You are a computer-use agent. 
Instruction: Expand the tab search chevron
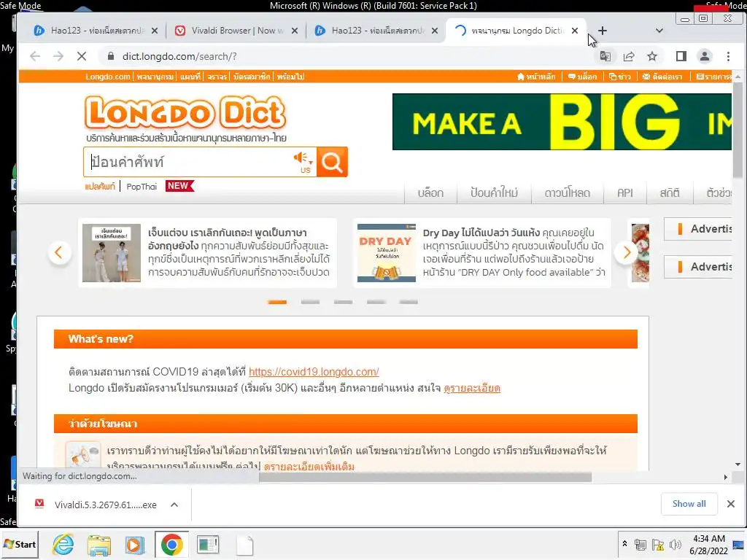click(659, 31)
